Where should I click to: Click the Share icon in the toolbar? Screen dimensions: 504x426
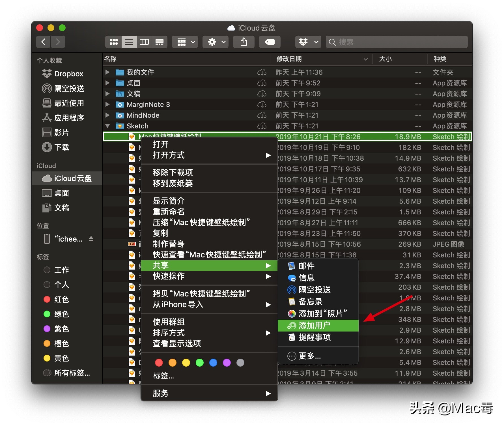(x=244, y=42)
